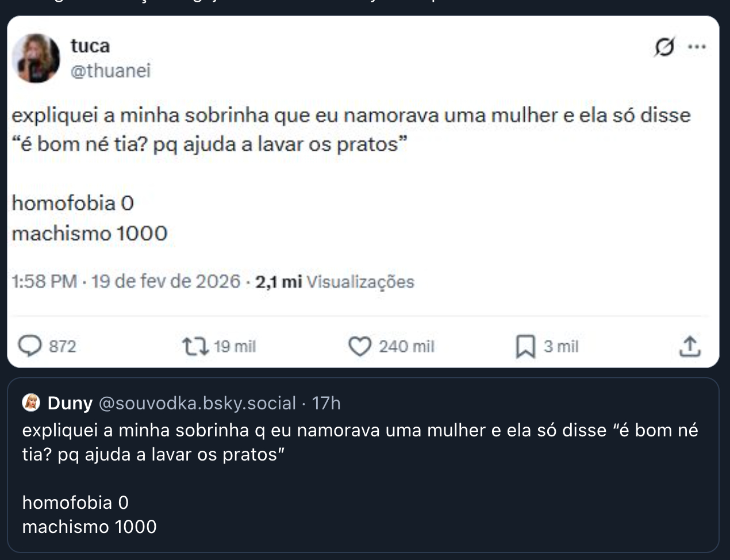
Task: Repost the tweet using the retweet arrows icon
Action: click(195, 346)
